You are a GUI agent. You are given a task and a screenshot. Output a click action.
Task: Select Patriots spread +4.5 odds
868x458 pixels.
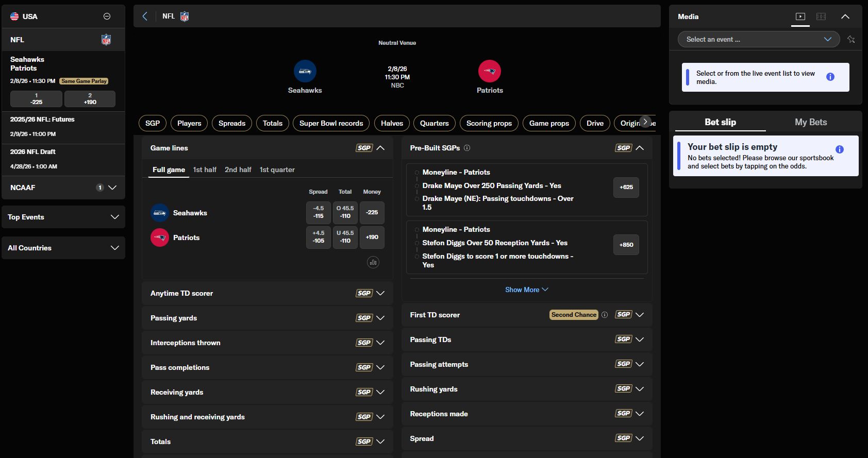click(x=319, y=237)
